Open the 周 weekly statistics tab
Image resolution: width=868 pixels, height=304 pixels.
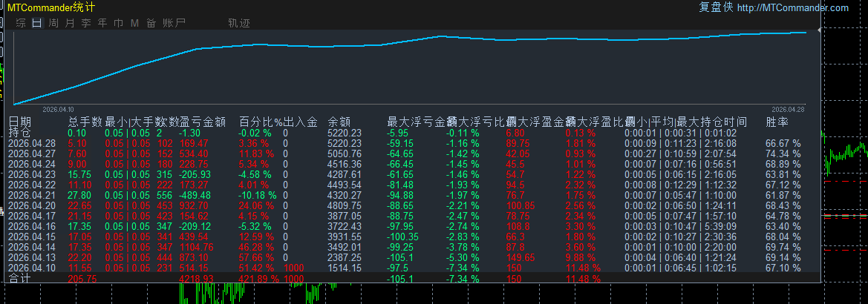[x=53, y=23]
